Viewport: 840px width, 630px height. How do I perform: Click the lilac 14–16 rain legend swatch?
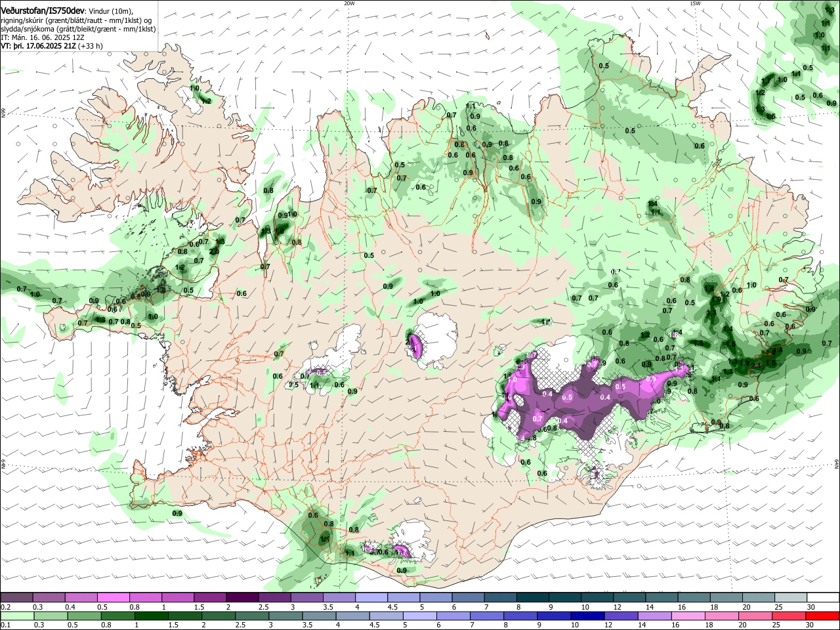click(655, 616)
